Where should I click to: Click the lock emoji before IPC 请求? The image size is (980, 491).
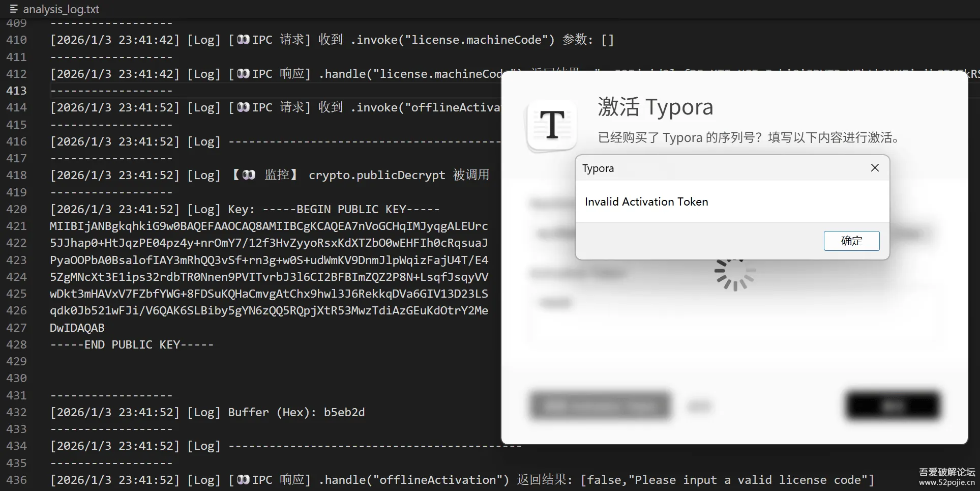click(x=243, y=39)
